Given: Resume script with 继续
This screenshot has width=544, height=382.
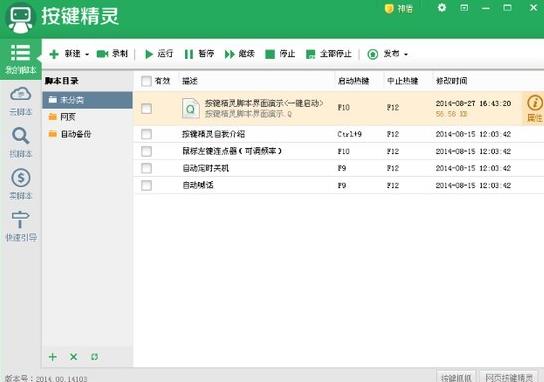Looking at the screenshot, I should [239, 54].
